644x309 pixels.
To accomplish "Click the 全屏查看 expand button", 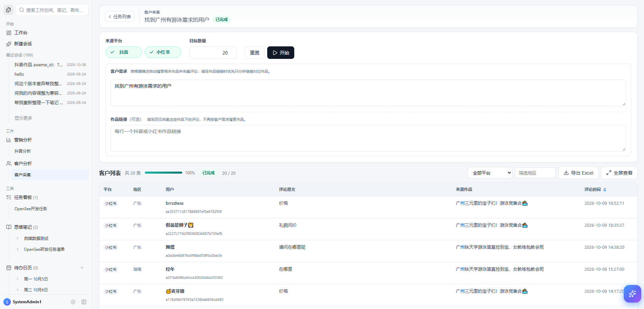I will (619, 173).
